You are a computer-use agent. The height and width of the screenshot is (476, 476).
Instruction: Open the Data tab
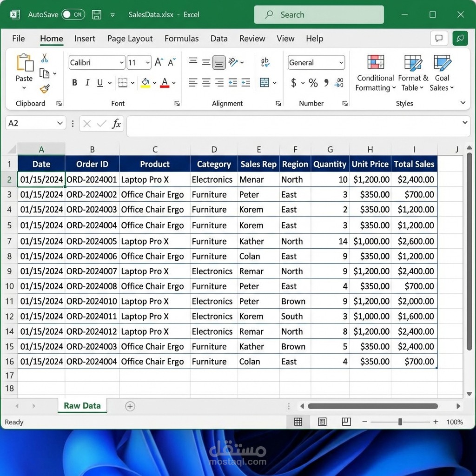[x=219, y=39]
